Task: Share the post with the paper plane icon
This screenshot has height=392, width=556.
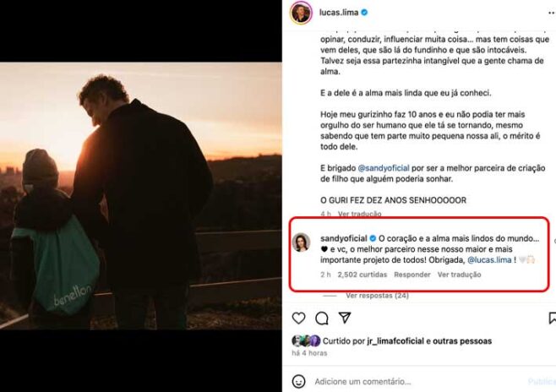Action: tap(345, 318)
